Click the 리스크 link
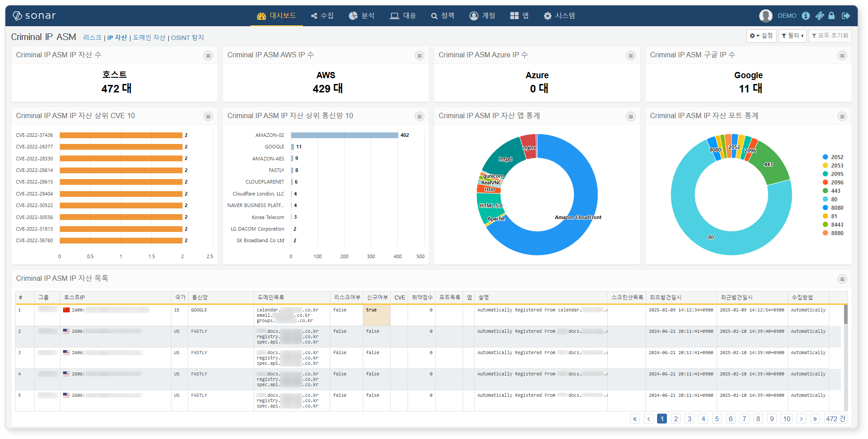 (92, 38)
